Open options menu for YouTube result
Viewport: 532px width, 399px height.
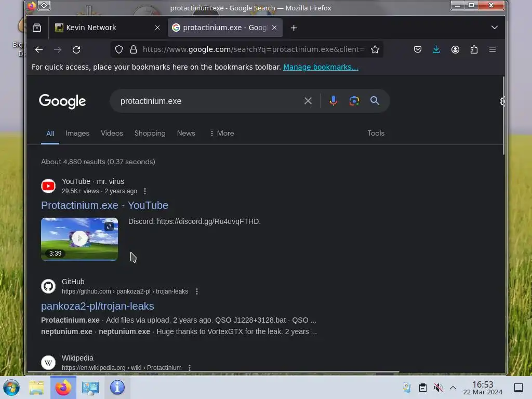pyautogui.click(x=145, y=191)
